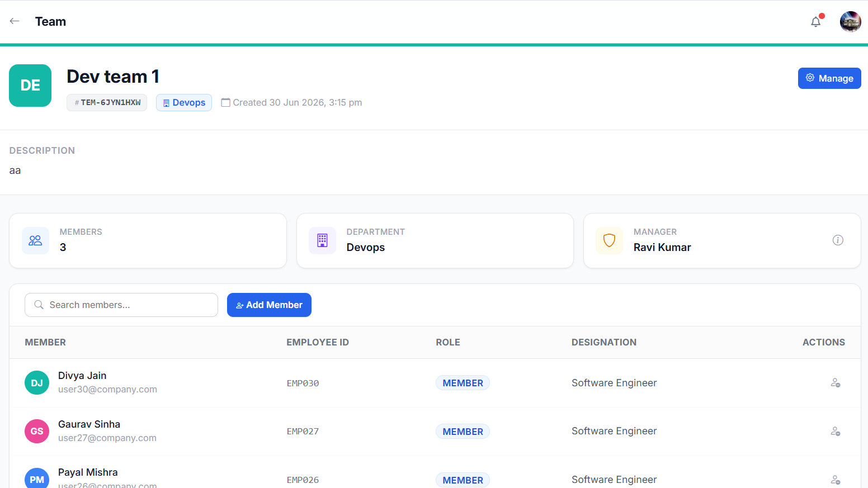Click the GS avatar for Gaurav Sinha

click(x=37, y=431)
